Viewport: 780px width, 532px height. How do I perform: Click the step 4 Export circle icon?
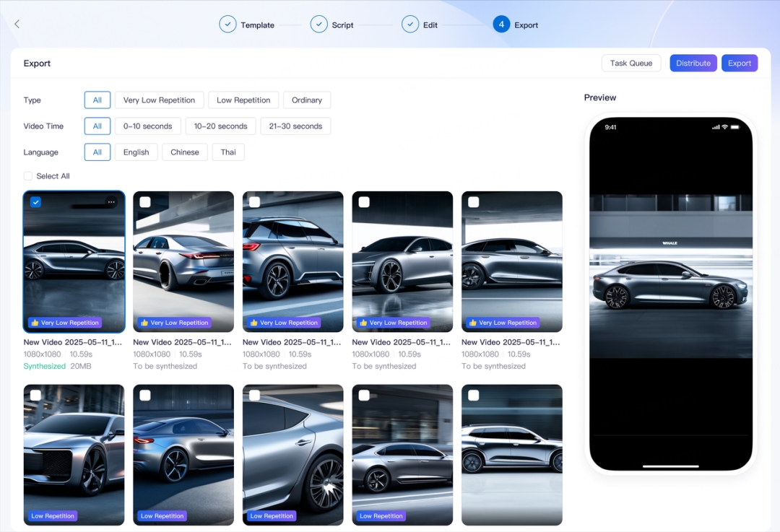coord(501,25)
